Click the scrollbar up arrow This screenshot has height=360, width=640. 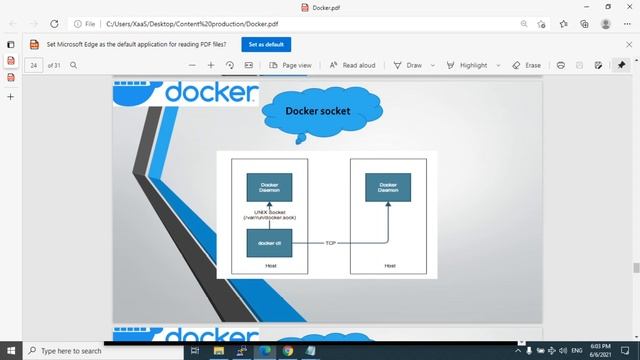tap(636, 60)
